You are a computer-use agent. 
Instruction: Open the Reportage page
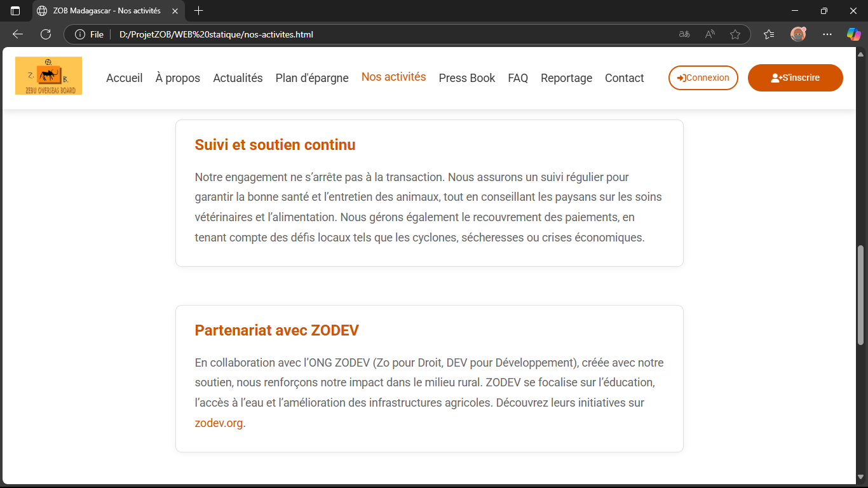pyautogui.click(x=566, y=78)
